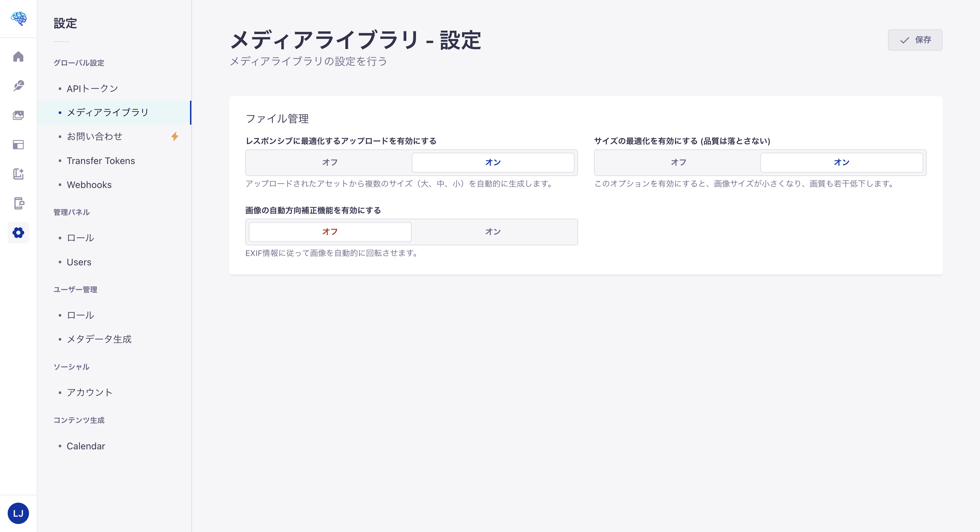Open the Media Library image icon
Screen dimensions: 980x532
18,115
